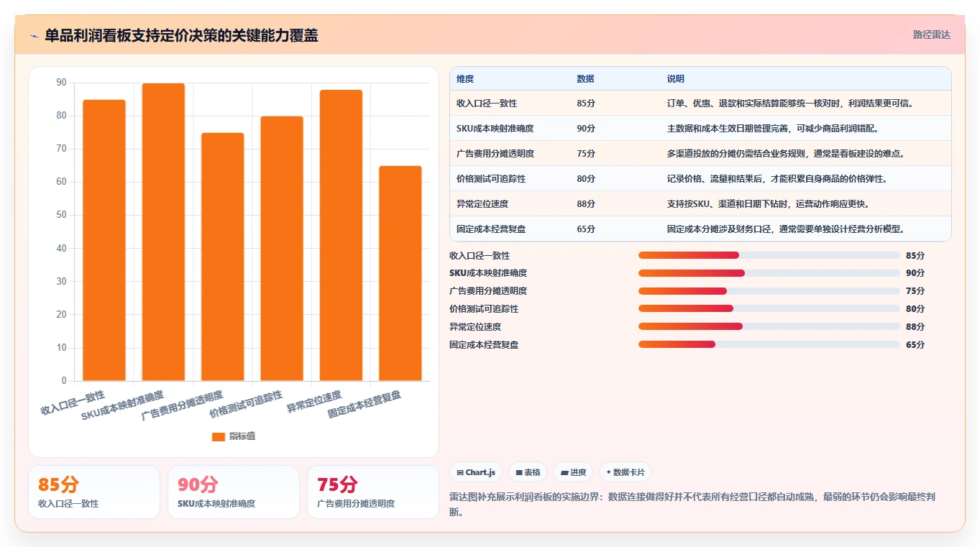The height and width of the screenshot is (547, 980).
Task: Click the dashboard title 单品利润看板支持定价决策的关键能力覆盖
Action: tap(181, 35)
